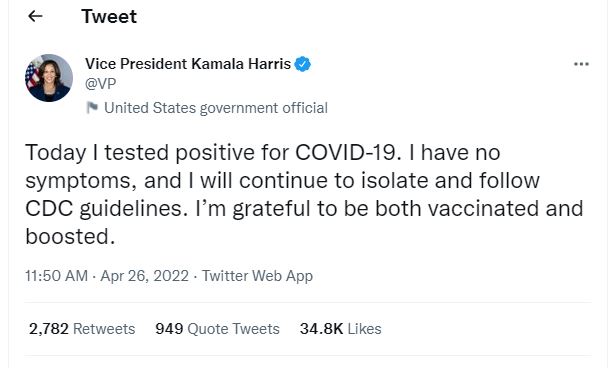Click the phrase CDC guidelines in tweet text
This screenshot has width=616, height=368.
[x=106, y=209]
